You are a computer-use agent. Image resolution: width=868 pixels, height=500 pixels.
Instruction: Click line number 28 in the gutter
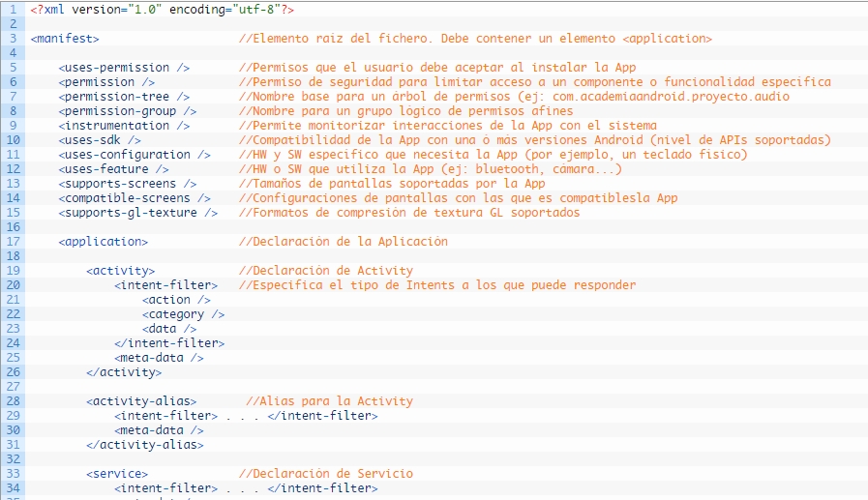point(13,401)
